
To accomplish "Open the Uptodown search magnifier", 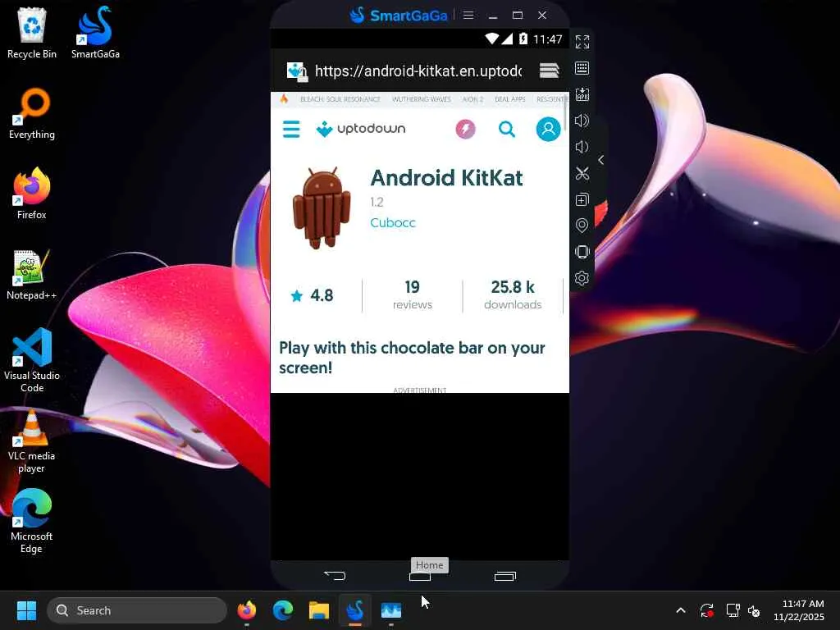I will coord(507,129).
